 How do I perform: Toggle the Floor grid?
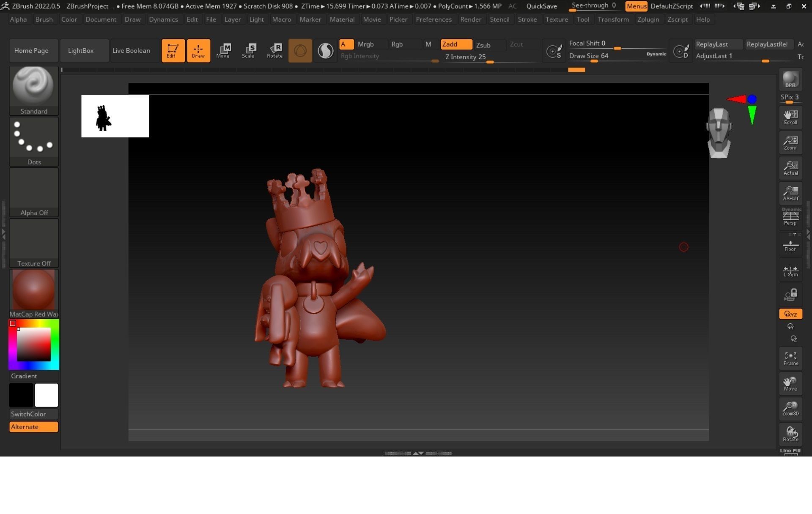pyautogui.click(x=790, y=244)
